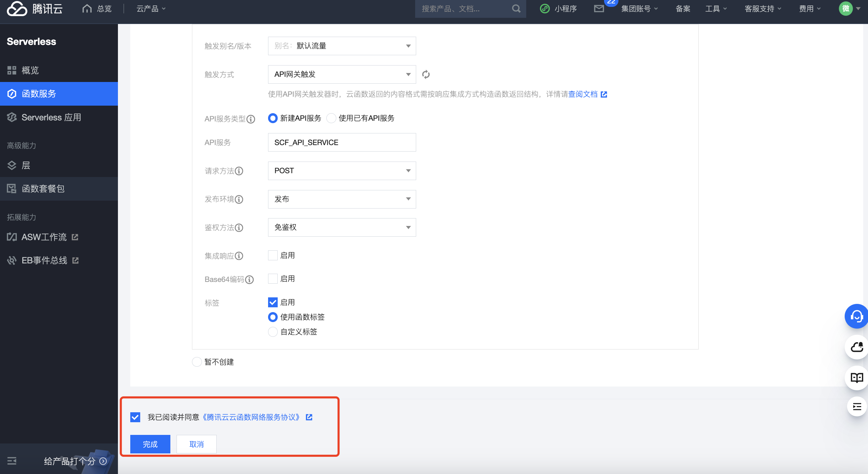This screenshot has height=474, width=868.
Task: Open 备案 in the top bar
Action: 683,9
